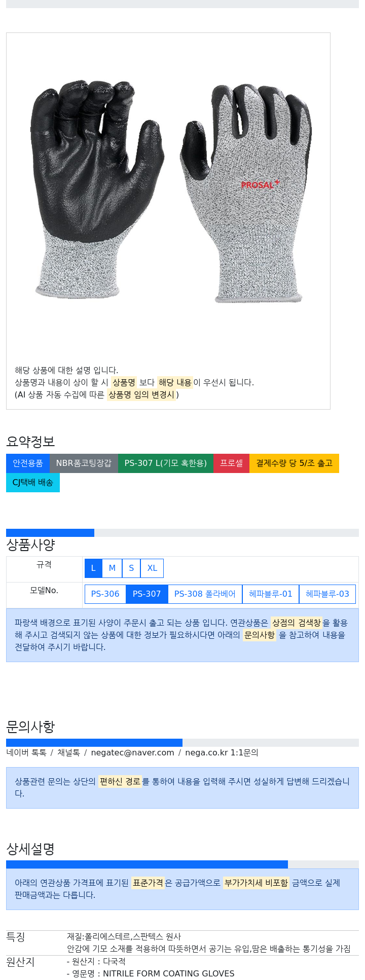365x980 pixels.
Task: Select size S option
Action: click(131, 568)
